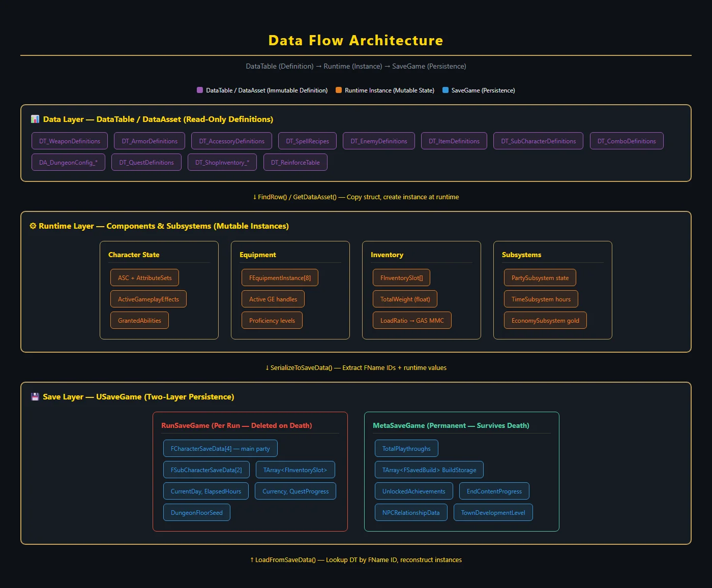Click the gear icon beside Runtime Layer
This screenshot has height=588, width=712.
pos(33,226)
